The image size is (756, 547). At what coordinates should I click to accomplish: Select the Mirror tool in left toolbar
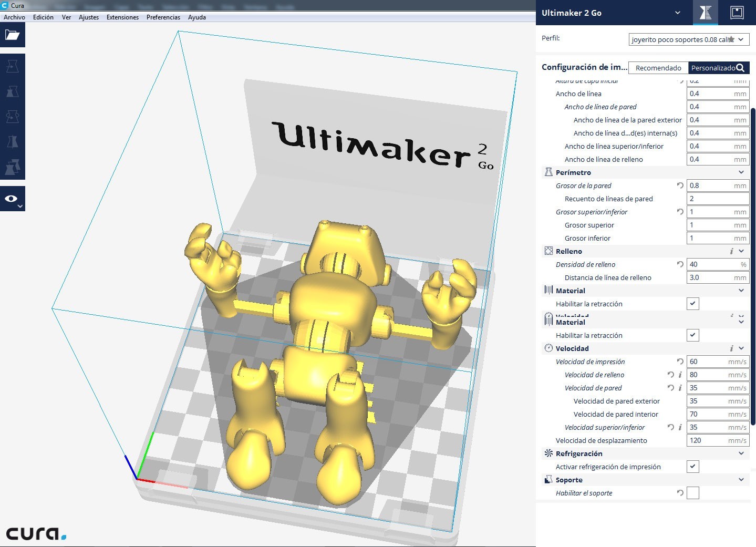12,142
